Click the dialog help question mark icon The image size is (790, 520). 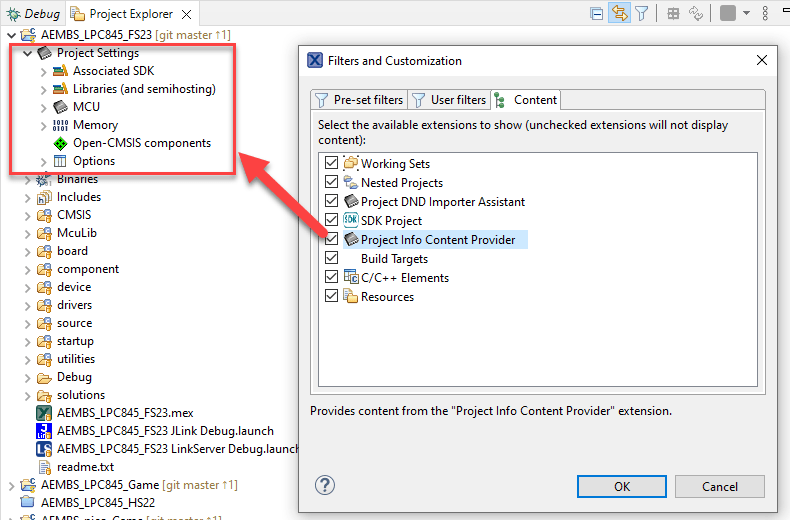click(325, 485)
